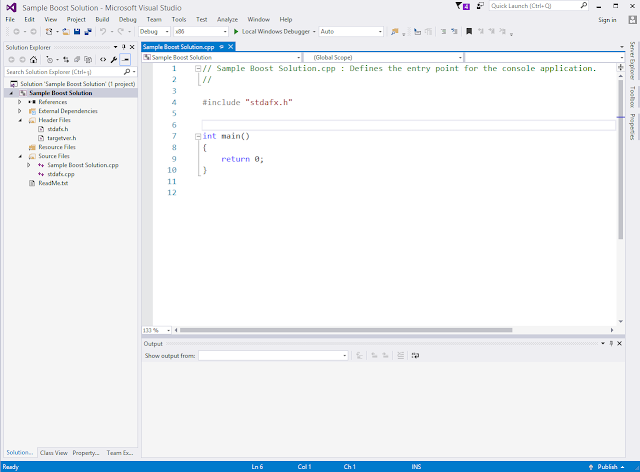The image size is (640, 472).
Task: Open the Tools menu
Action: click(179, 19)
